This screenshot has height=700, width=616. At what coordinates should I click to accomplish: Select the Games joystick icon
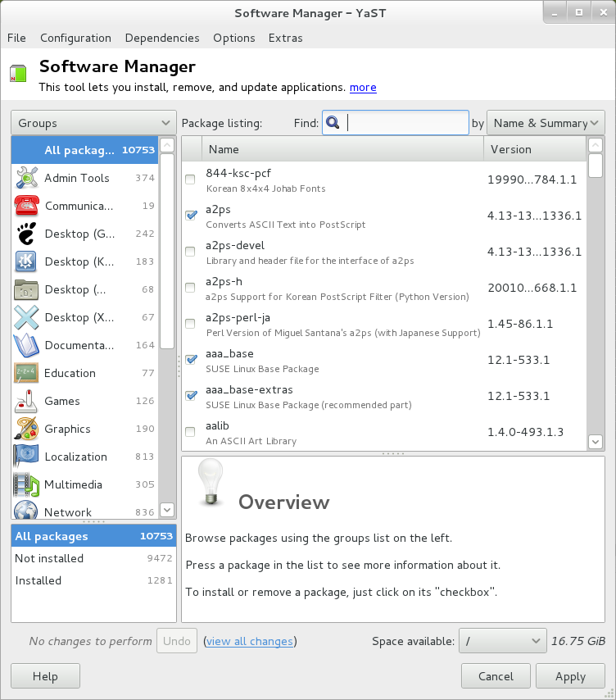(26, 401)
